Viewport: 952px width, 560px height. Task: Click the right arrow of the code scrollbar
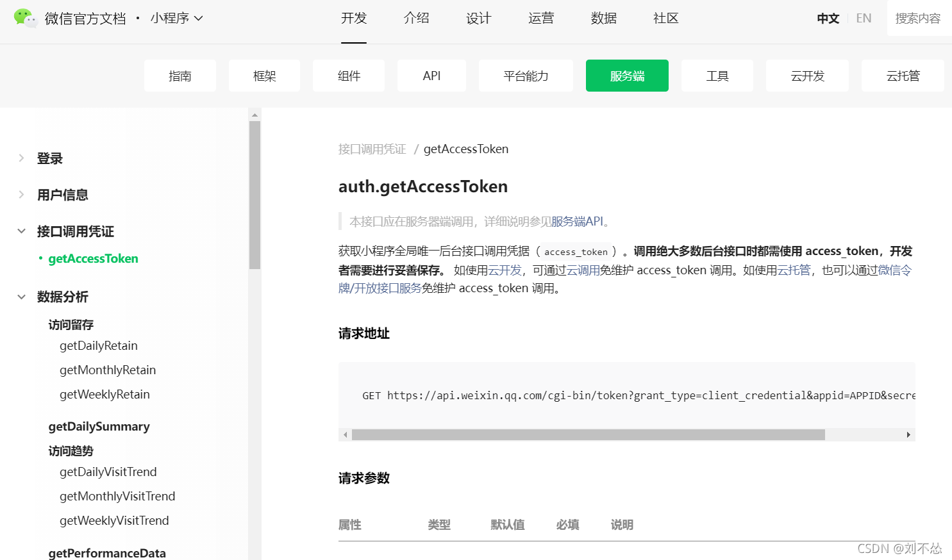(908, 434)
